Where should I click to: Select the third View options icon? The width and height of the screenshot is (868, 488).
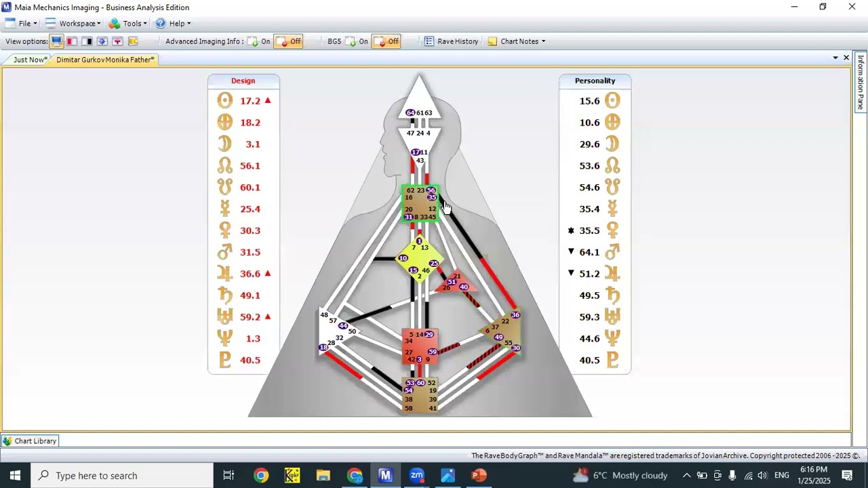click(87, 41)
